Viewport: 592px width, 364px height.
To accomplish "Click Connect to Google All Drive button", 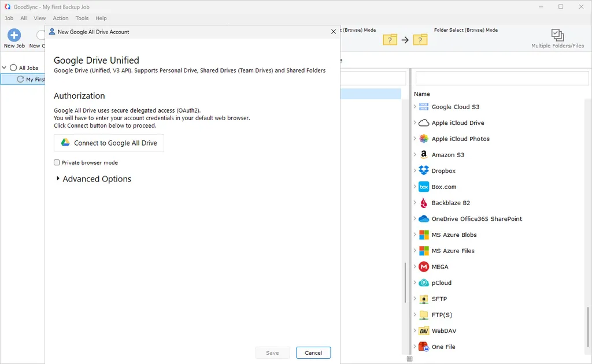I will tap(109, 143).
